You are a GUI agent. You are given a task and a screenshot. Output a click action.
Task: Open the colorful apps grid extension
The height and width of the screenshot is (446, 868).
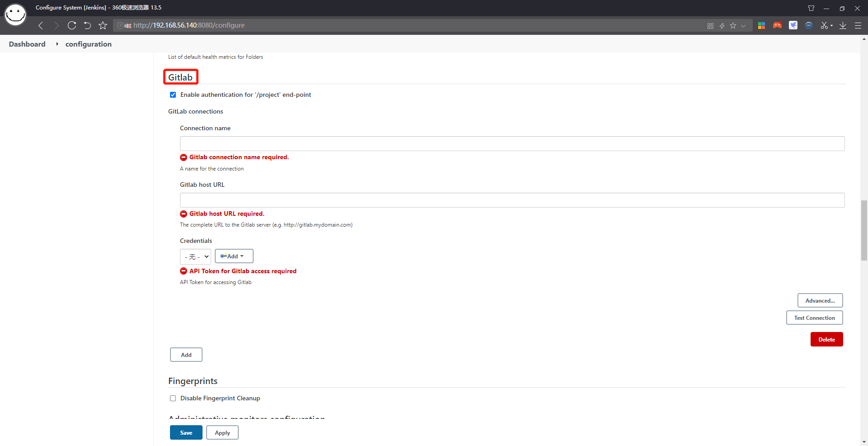[762, 25]
